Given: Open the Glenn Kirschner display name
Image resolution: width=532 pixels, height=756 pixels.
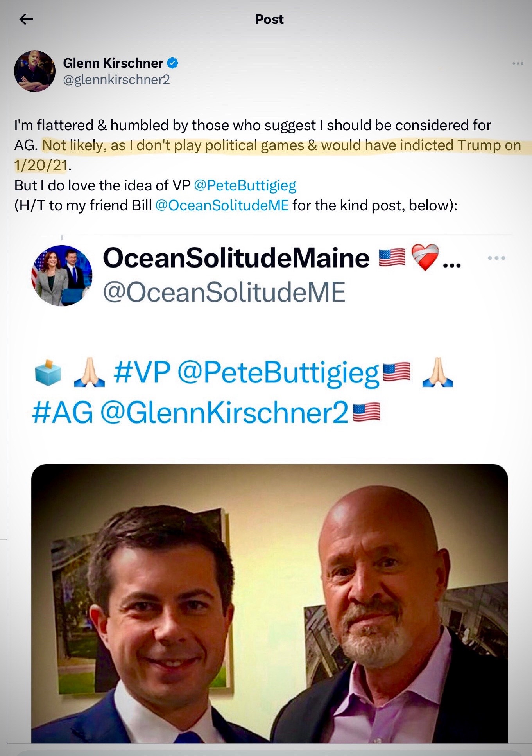Looking at the screenshot, I should pyautogui.click(x=113, y=63).
